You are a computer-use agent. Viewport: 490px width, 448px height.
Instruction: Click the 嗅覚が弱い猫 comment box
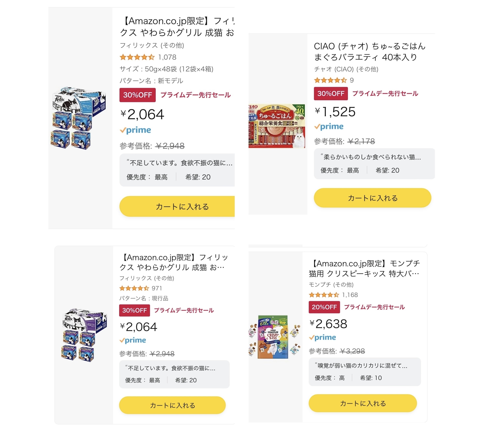[365, 372]
